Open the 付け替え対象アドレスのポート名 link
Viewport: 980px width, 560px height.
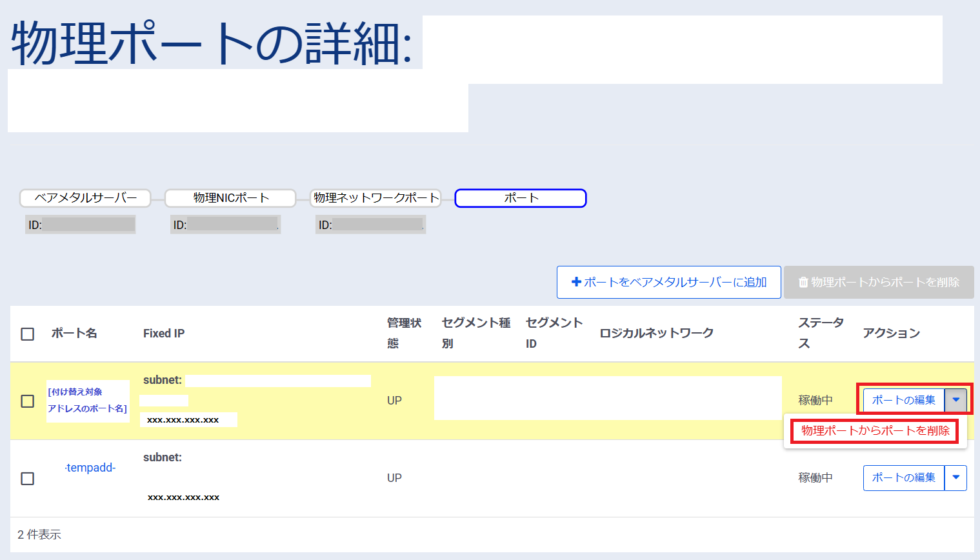tap(88, 399)
